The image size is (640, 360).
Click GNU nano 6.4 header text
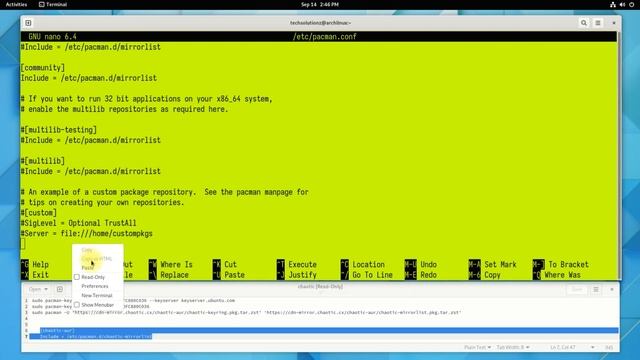point(52,37)
